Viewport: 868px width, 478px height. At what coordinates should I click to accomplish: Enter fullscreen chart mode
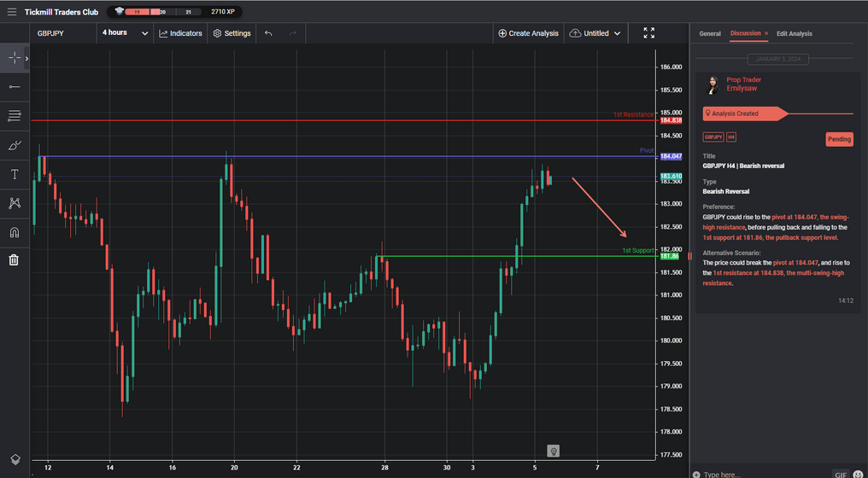649,33
